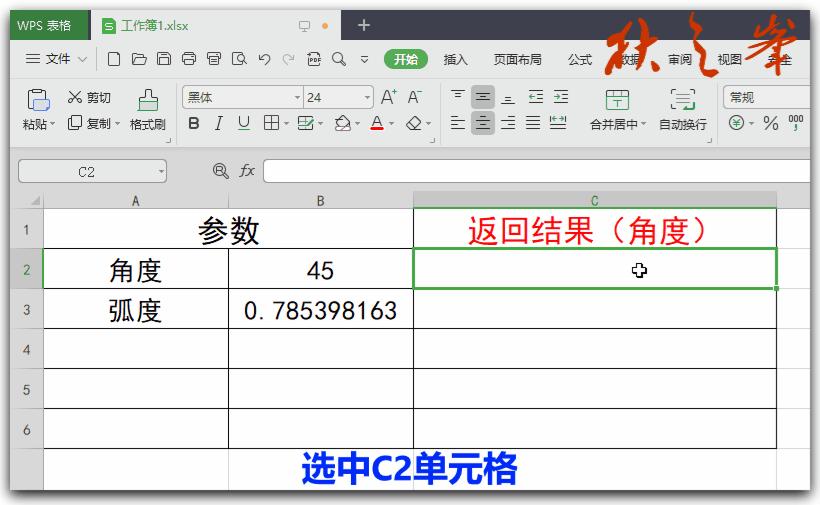Decrease font size with A- icon

(414, 97)
